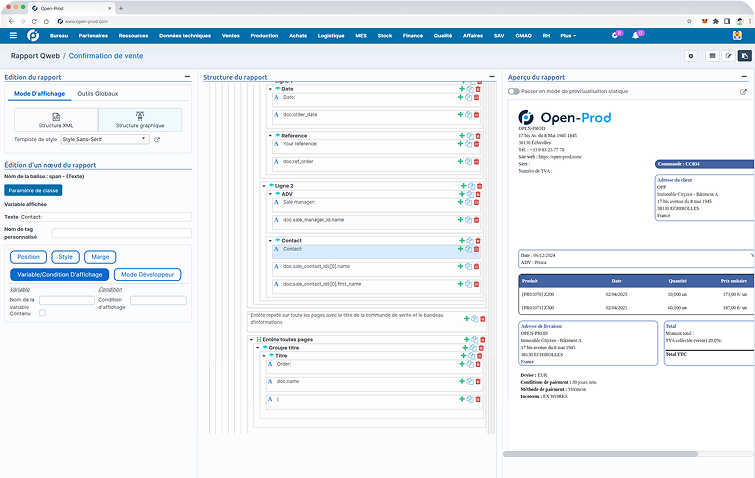Click the Nom de tag personnalisé field
The image size is (755, 478).
pyautogui.click(x=122, y=233)
